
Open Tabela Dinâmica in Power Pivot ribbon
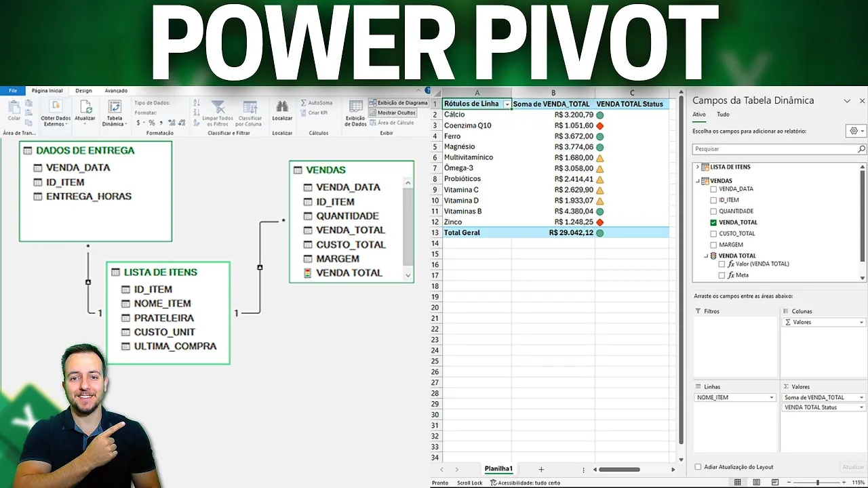point(114,113)
